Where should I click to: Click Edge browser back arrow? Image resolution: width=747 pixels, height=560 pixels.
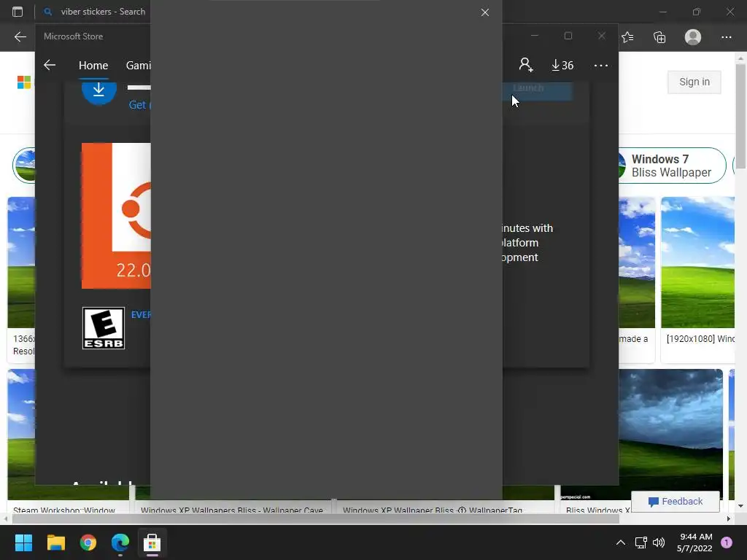click(x=20, y=37)
